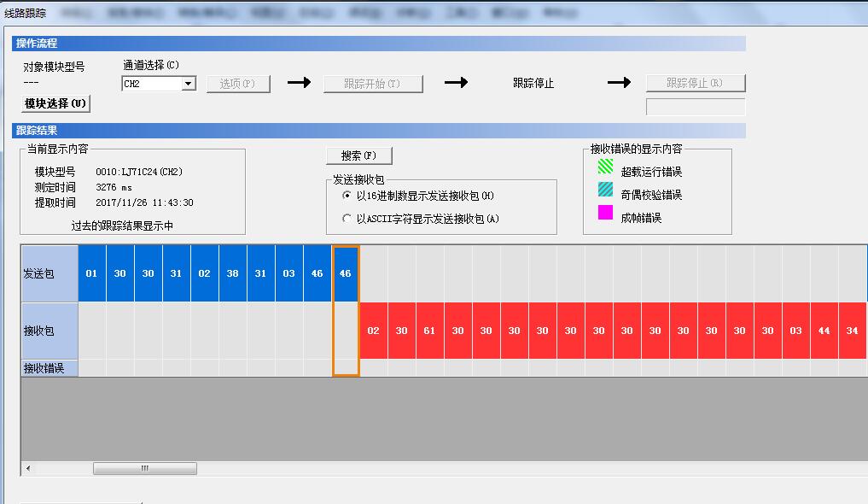Click the magenta framing error color swatch
Image resolution: width=868 pixels, height=504 pixels.
(605, 213)
